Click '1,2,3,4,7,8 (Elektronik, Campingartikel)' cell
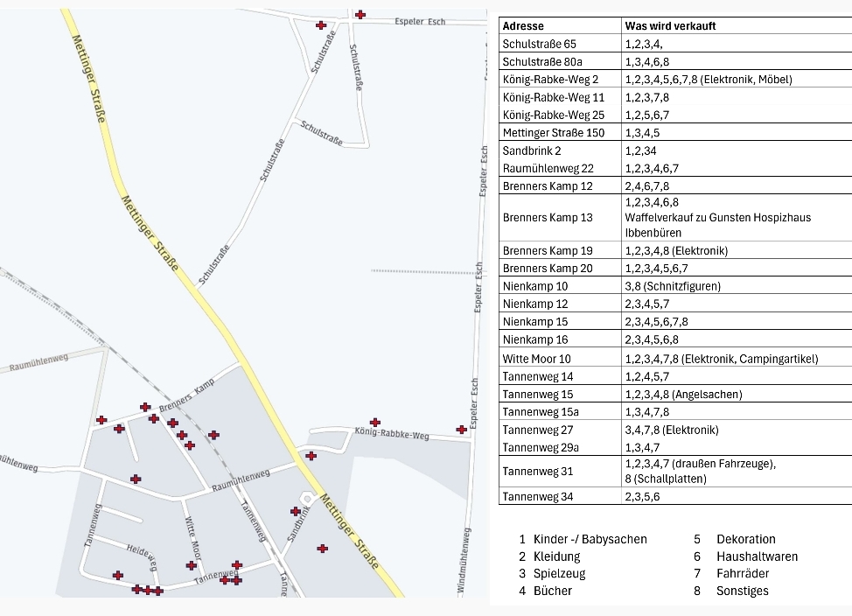This screenshot has width=852, height=616. click(737, 359)
